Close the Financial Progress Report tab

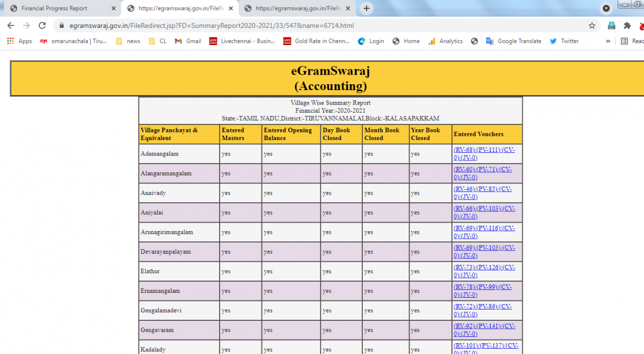113,9
